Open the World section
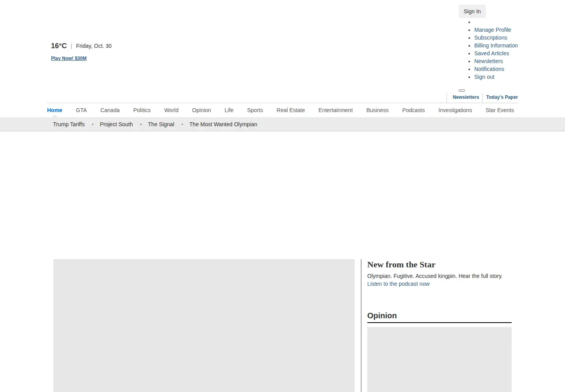Image resolution: width=565 pixels, height=392 pixels. point(171,110)
